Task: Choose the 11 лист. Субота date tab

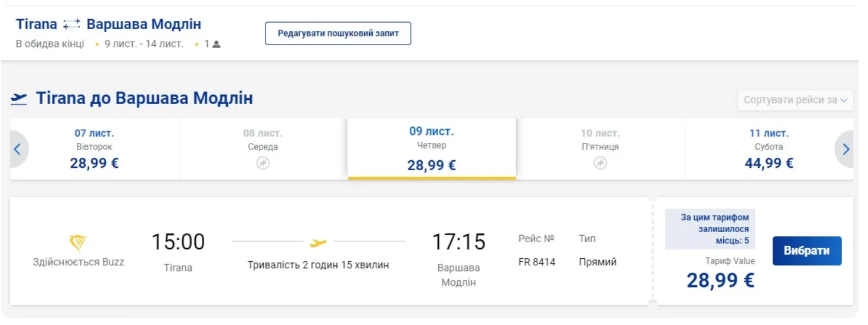Action: click(x=769, y=149)
